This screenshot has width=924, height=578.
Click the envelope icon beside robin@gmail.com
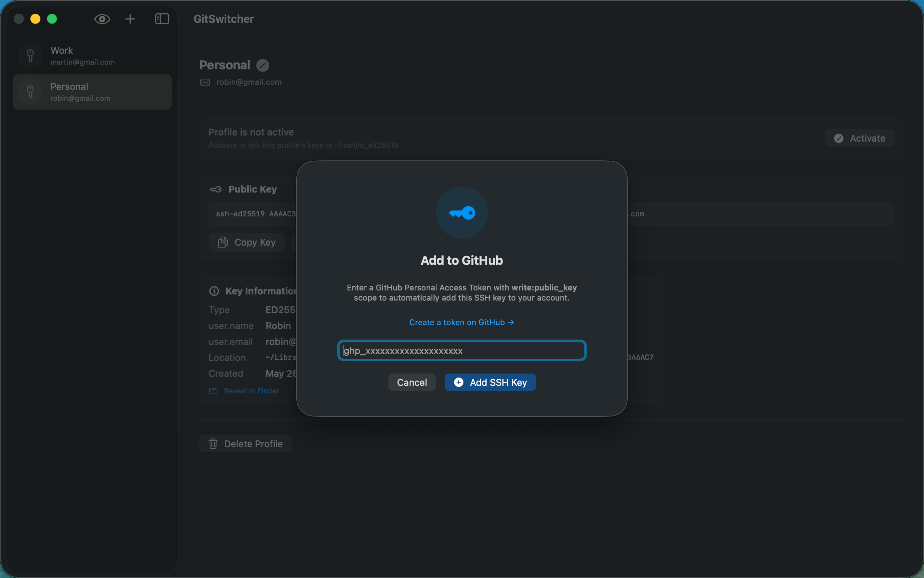click(x=205, y=82)
